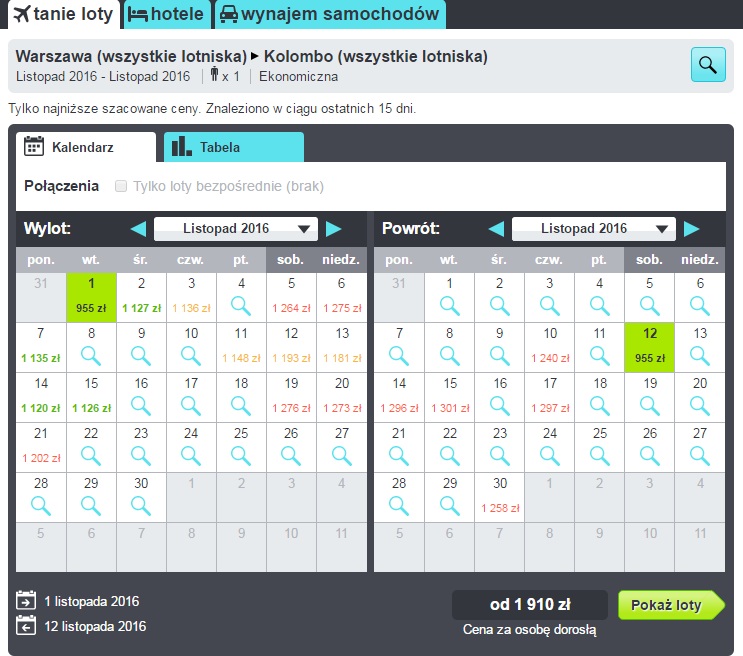Select departure November 19 at 1 276 zł

click(x=291, y=397)
